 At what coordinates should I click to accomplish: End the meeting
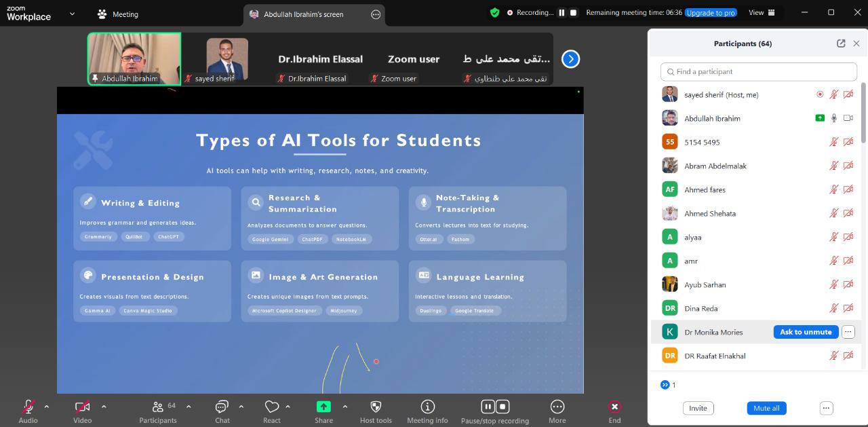pyautogui.click(x=614, y=411)
